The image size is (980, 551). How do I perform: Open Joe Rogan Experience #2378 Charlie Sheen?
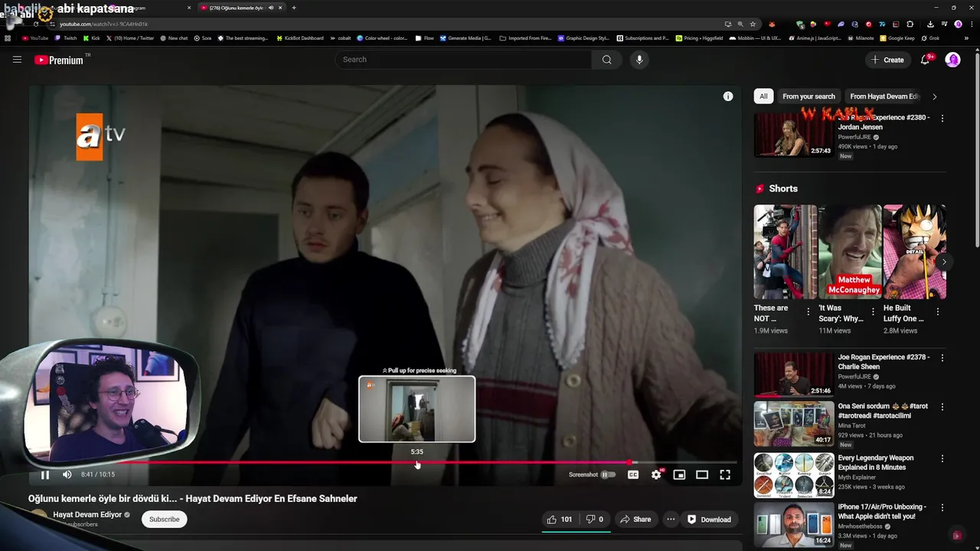[793, 374]
